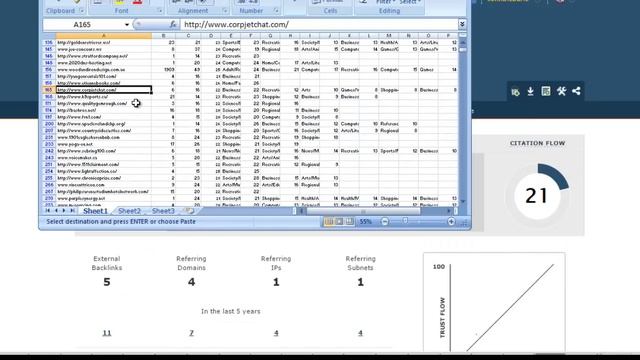Click into the Name Box showing A165
The image size is (640, 360).
coord(83,24)
